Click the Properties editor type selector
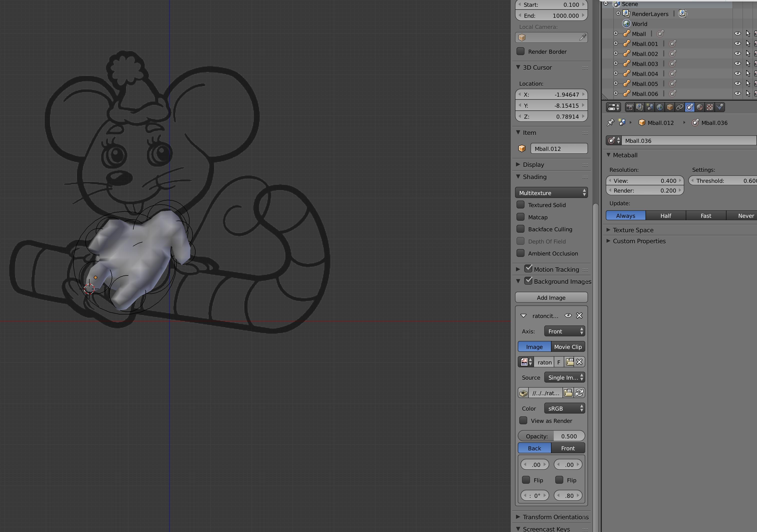The image size is (757, 532). pyautogui.click(x=613, y=107)
